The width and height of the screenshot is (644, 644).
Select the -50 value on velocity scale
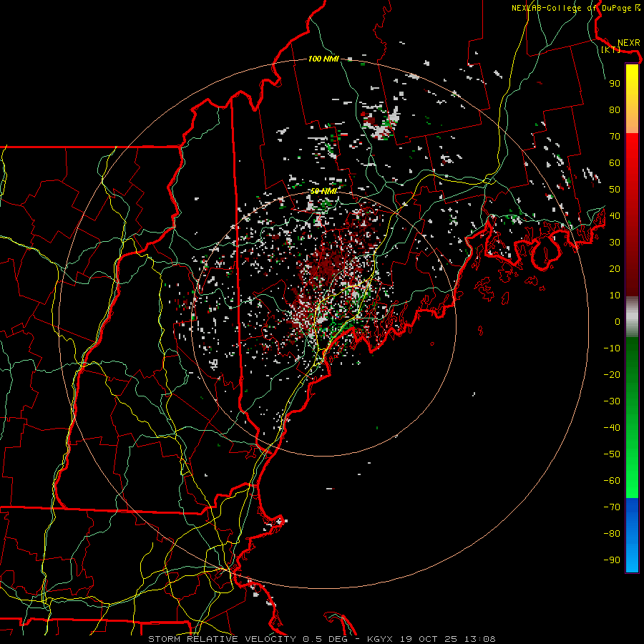612,454
